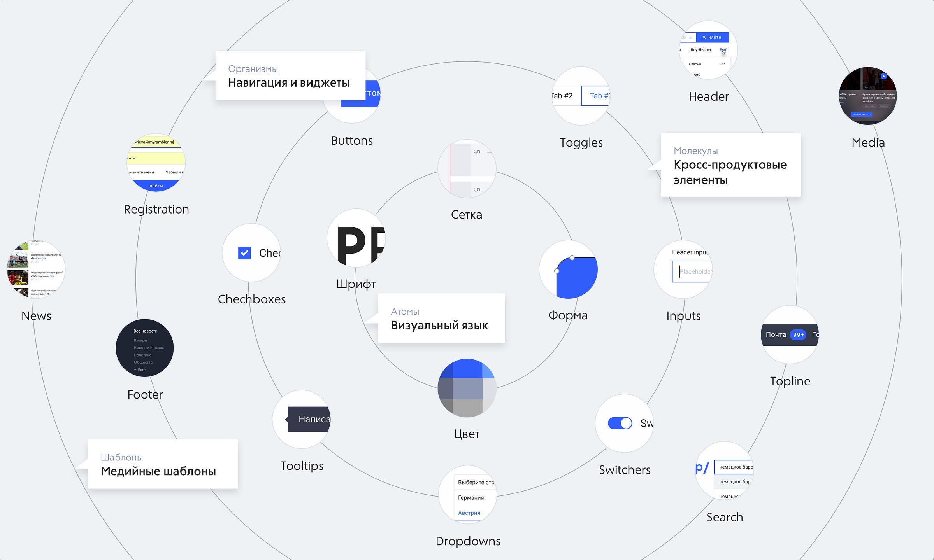Click the 'Toggles' label
This screenshot has height=560, width=934.
pos(581,143)
